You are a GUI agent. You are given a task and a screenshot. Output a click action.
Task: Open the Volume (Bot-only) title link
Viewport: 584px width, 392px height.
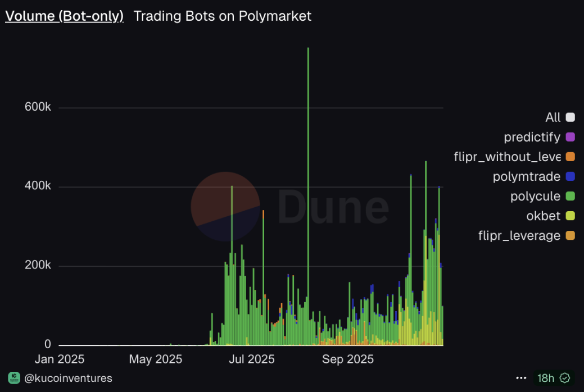(64, 16)
